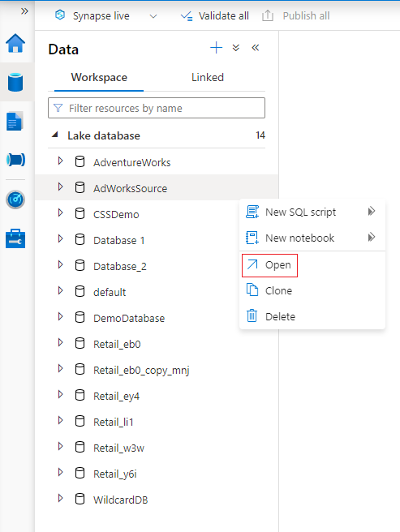This screenshot has height=532, width=400.
Task: Open New SQL script submenu arrow
Action: (372, 212)
